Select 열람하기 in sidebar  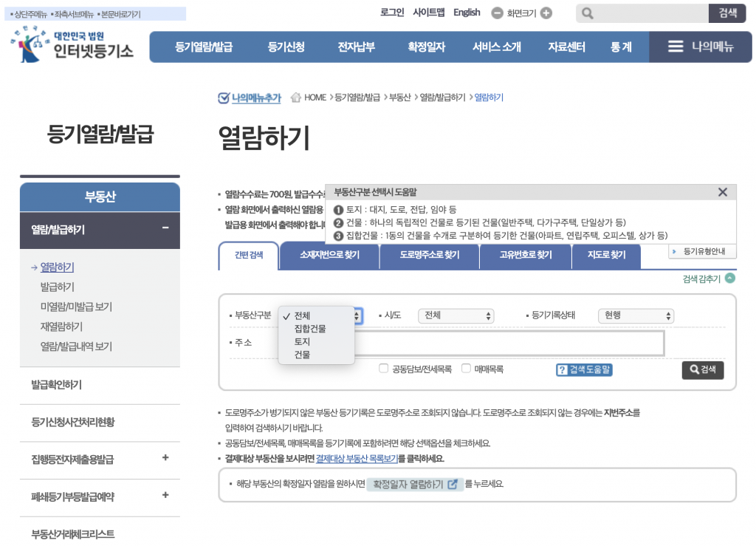coord(57,267)
